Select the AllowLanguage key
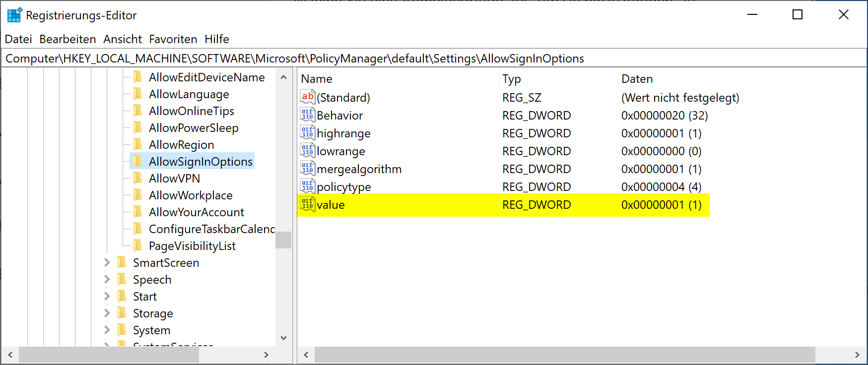 [x=189, y=94]
